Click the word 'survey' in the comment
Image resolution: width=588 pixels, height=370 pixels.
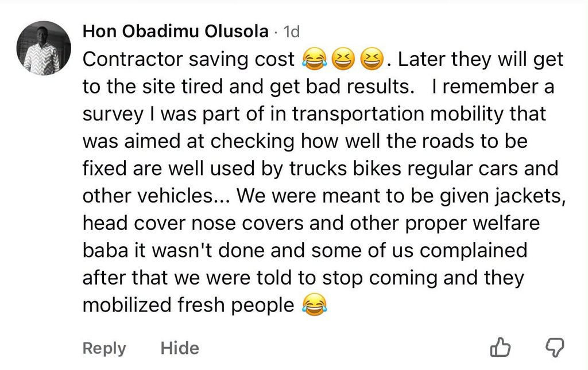point(113,115)
